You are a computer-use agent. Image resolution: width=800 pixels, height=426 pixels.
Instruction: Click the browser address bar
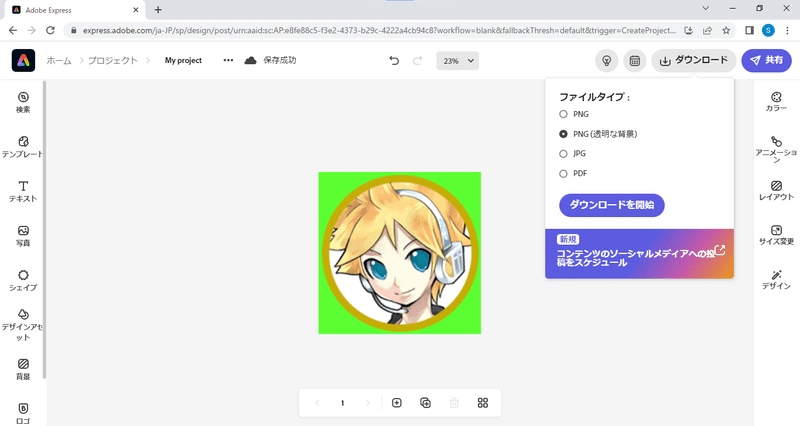[378, 31]
